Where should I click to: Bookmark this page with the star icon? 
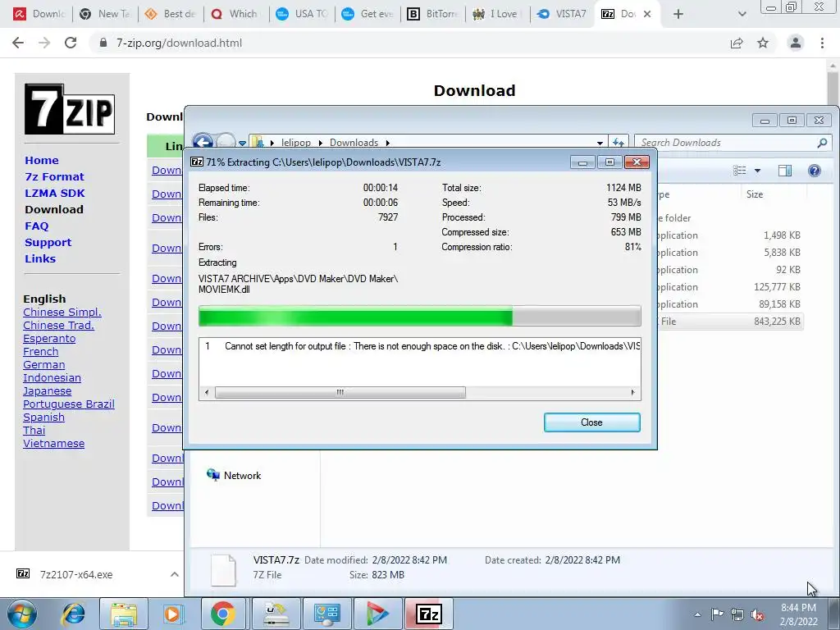(763, 43)
